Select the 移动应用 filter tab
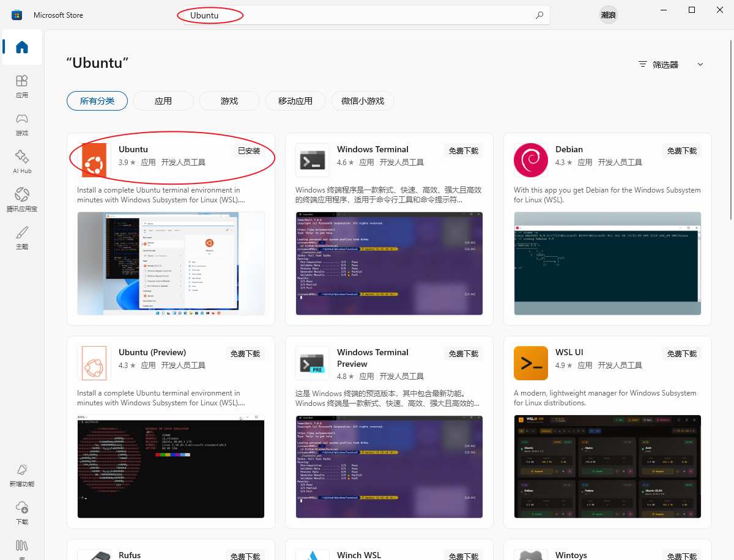 point(295,101)
